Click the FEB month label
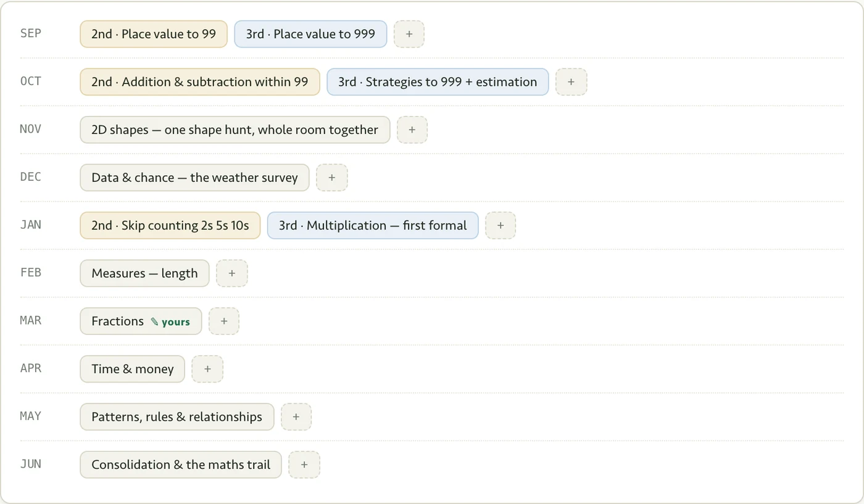Viewport: 864px width, 504px height. tap(31, 273)
